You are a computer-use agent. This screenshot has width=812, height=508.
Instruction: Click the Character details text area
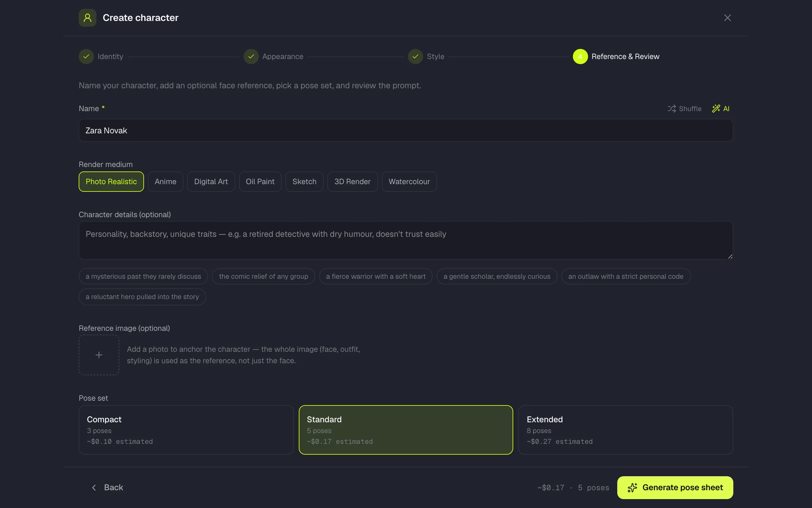(x=406, y=240)
